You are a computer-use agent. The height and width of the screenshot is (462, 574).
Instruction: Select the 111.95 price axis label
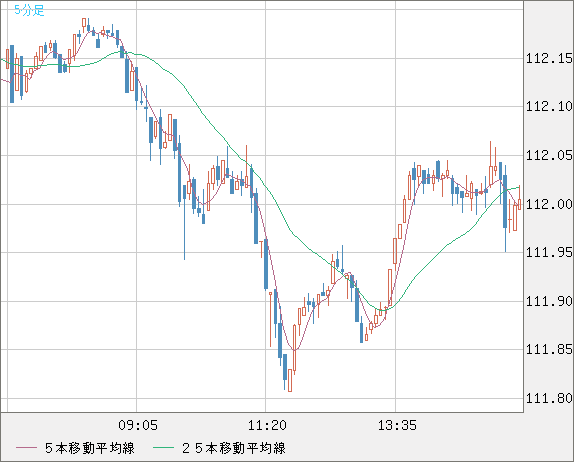[548, 252]
